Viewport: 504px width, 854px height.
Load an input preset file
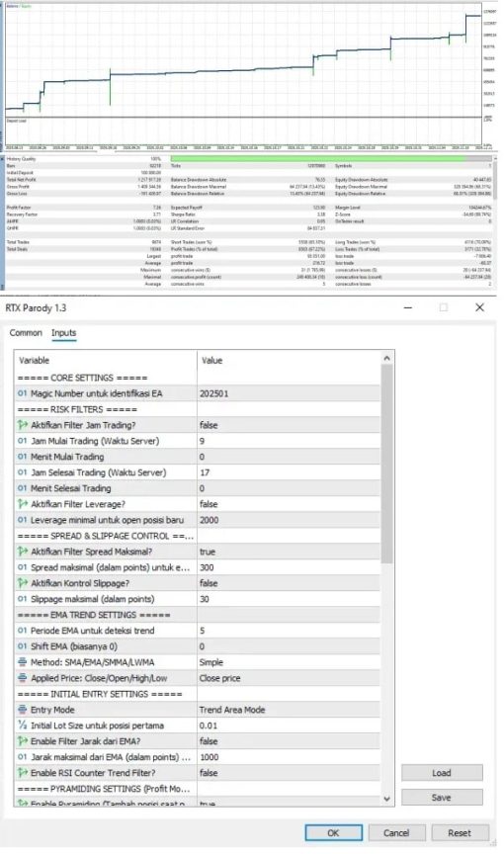[442, 773]
